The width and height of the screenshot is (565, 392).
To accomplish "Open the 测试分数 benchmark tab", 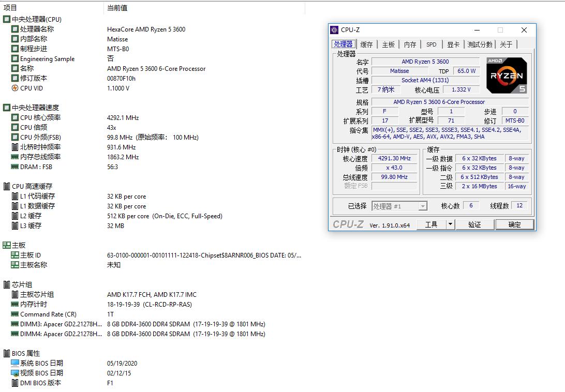I will [480, 44].
